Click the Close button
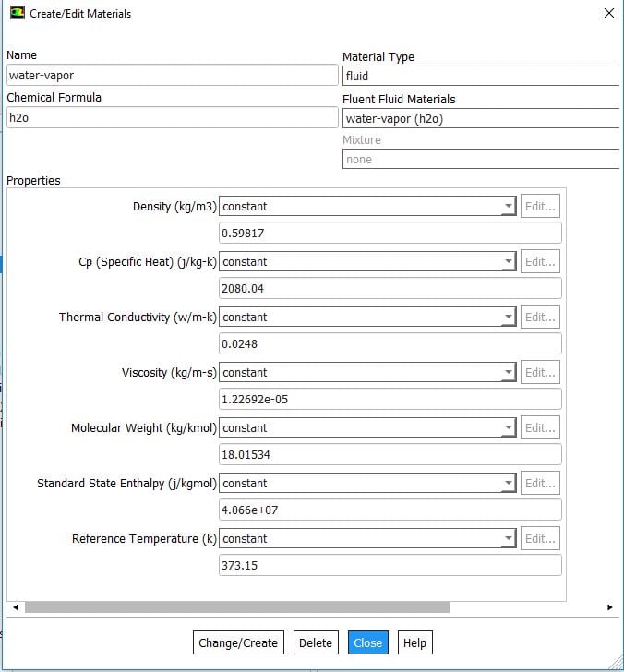This screenshot has height=672, width=624. (368, 642)
